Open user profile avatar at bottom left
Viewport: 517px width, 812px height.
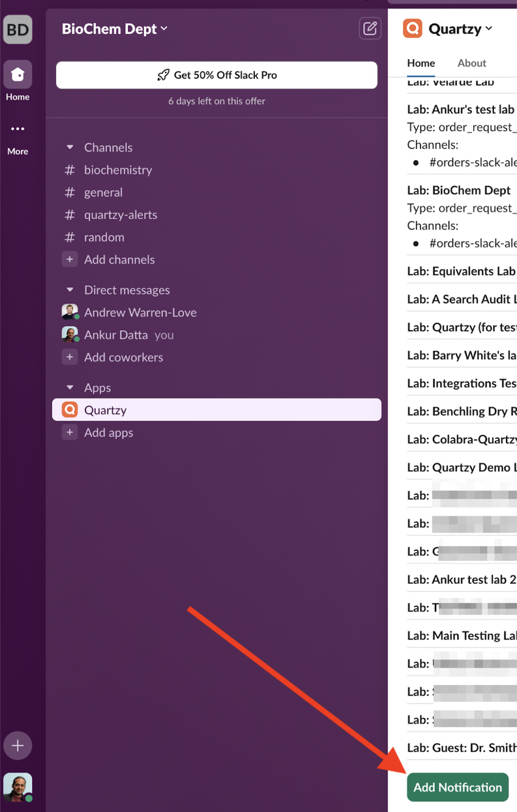click(18, 787)
